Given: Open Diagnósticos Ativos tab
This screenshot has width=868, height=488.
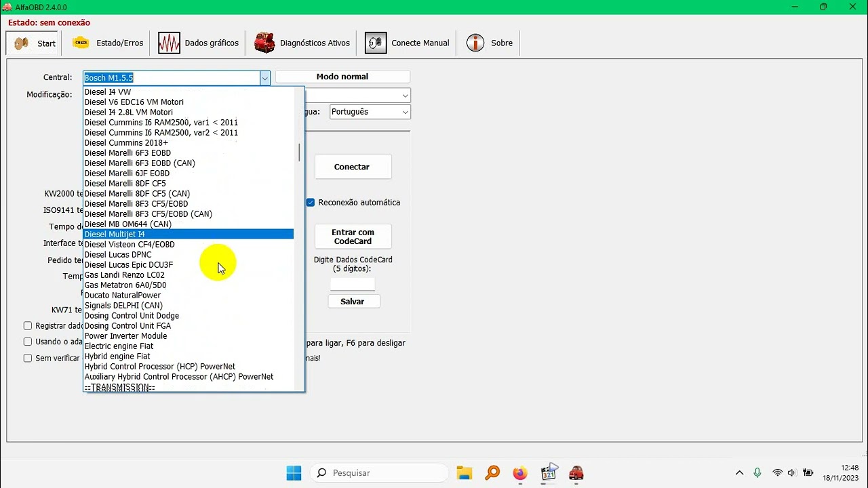Looking at the screenshot, I should pyautogui.click(x=302, y=43).
